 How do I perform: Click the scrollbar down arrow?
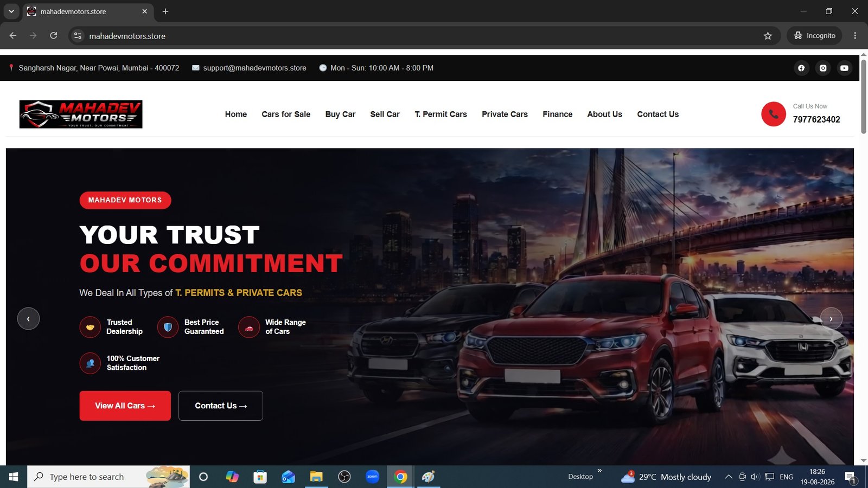(x=864, y=461)
